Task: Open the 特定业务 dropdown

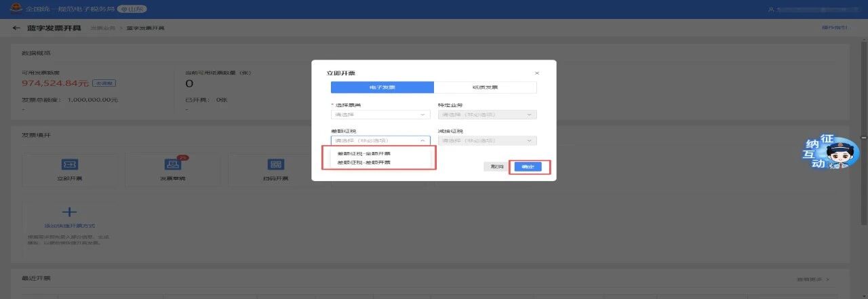Action: 487,115
